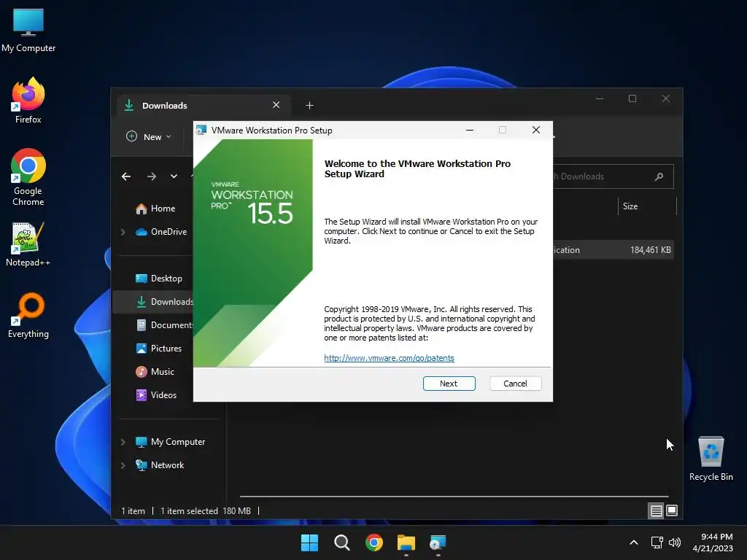Switch to large thumbnails view in Explorer

672,511
